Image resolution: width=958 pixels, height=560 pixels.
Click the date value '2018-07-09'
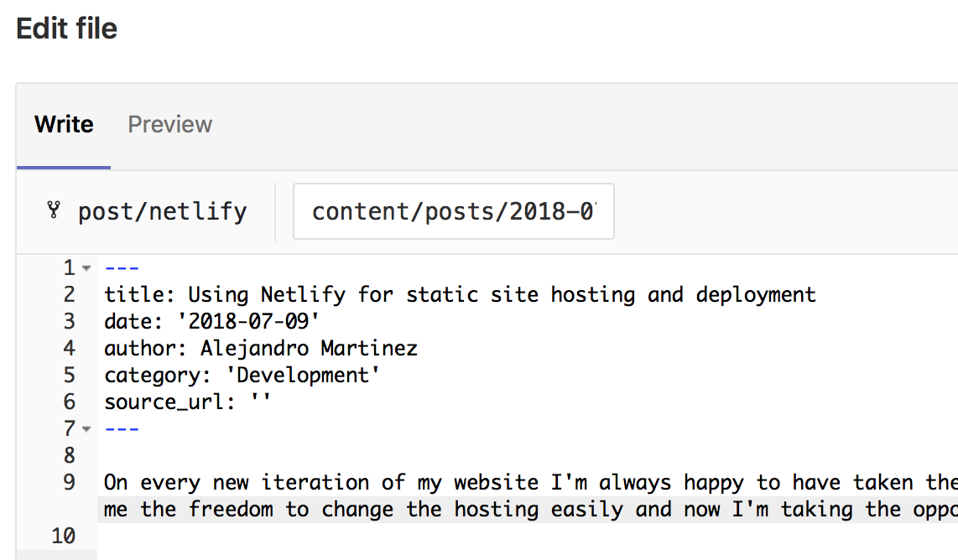tap(252, 321)
